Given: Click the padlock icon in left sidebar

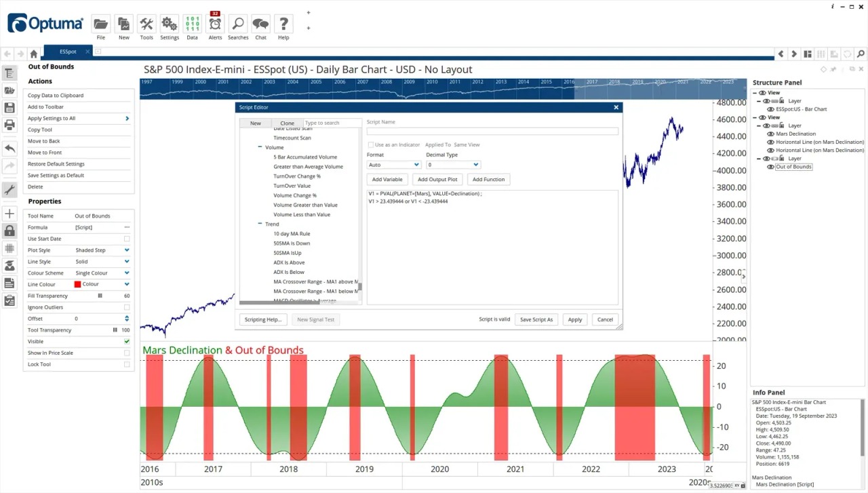Looking at the screenshot, I should tap(9, 231).
